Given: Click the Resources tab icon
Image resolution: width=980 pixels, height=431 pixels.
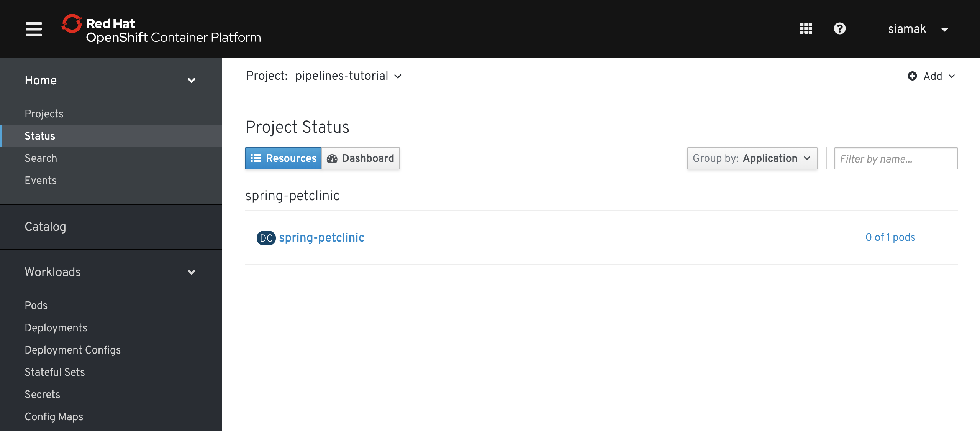Looking at the screenshot, I should 256,158.
